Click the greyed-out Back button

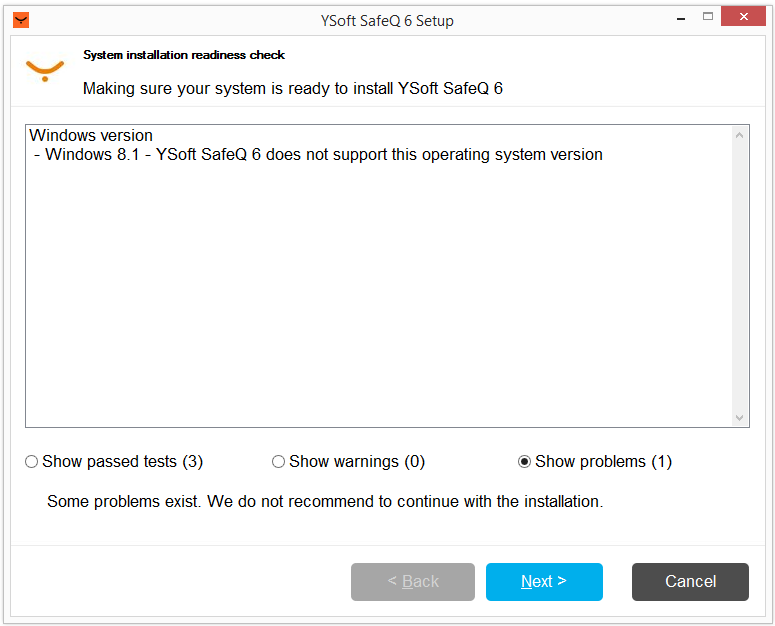pos(413,582)
